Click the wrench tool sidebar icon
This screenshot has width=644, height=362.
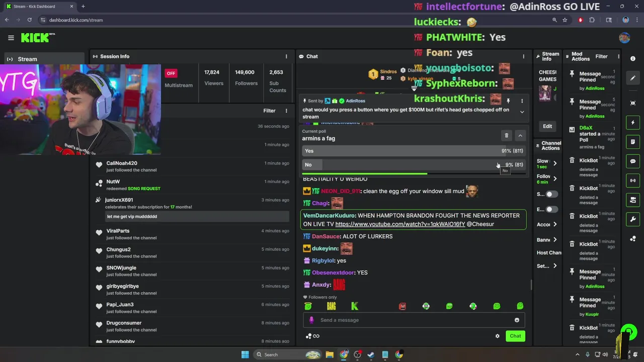click(x=633, y=219)
